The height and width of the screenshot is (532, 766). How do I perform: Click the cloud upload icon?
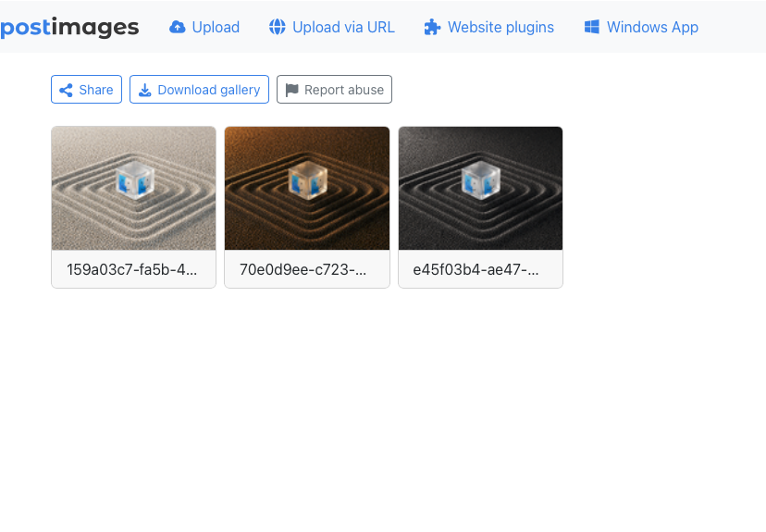[x=178, y=28]
